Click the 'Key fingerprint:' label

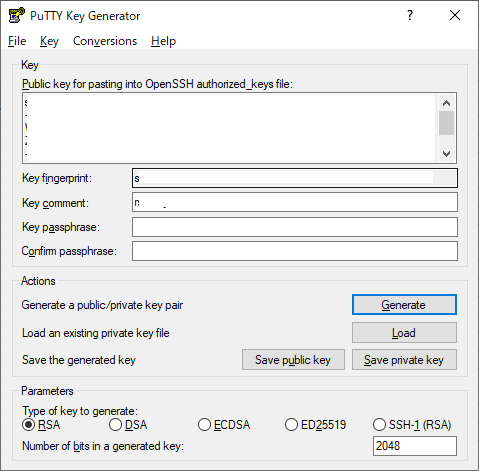pos(57,178)
